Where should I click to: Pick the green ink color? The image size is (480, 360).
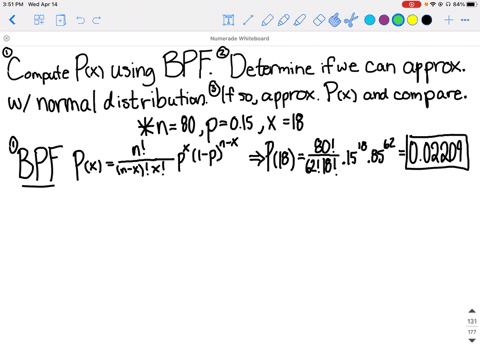pyautogui.click(x=398, y=20)
